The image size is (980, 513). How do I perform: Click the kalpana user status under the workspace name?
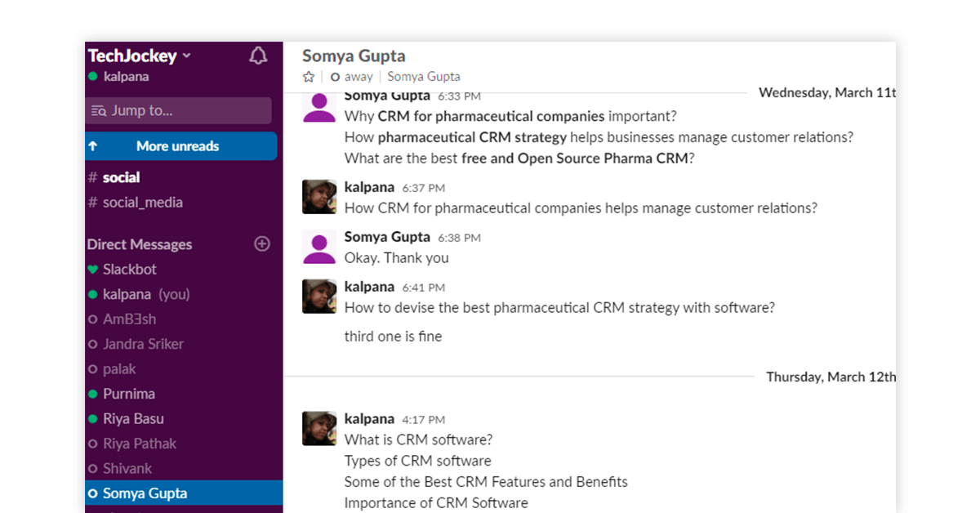pyautogui.click(x=118, y=77)
